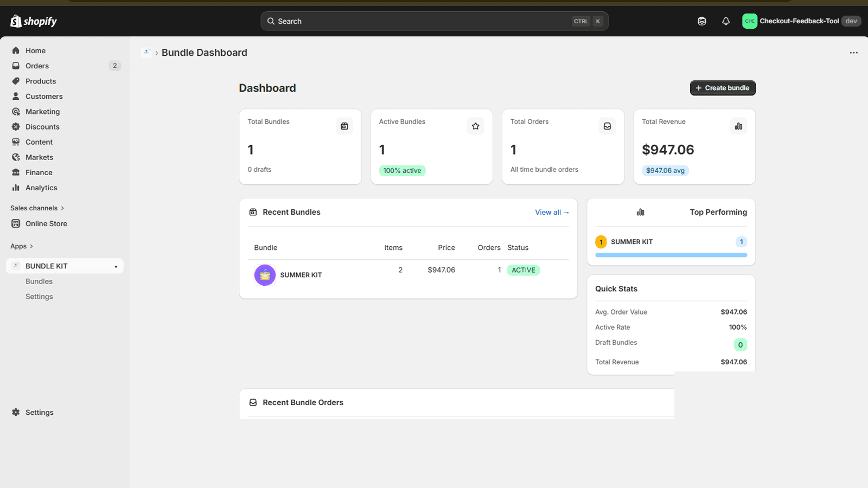Viewport: 868px width, 488px height.
Task: Open the notifications bell
Action: point(726,21)
